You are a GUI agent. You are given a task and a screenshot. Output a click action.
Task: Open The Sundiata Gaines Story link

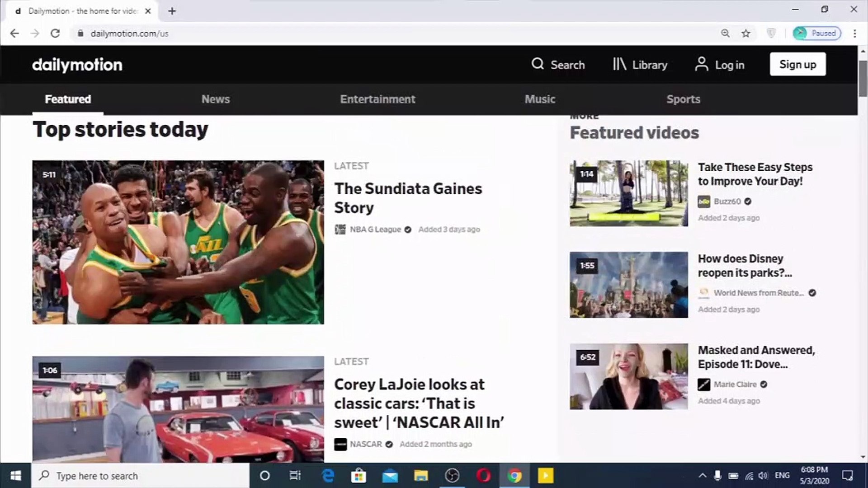click(408, 198)
